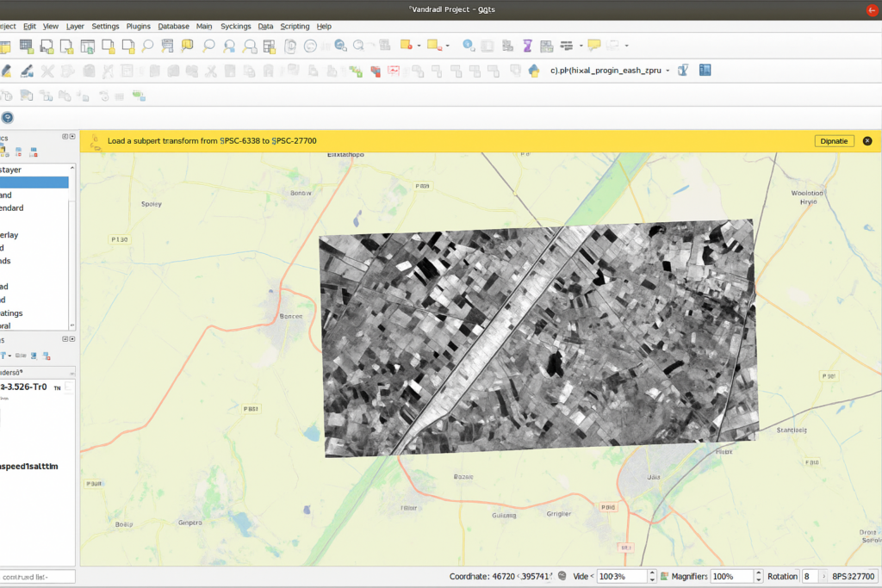Click the table grid icon in top toolbar
Viewport: 882px width, 588px height.
pyautogui.click(x=26, y=46)
